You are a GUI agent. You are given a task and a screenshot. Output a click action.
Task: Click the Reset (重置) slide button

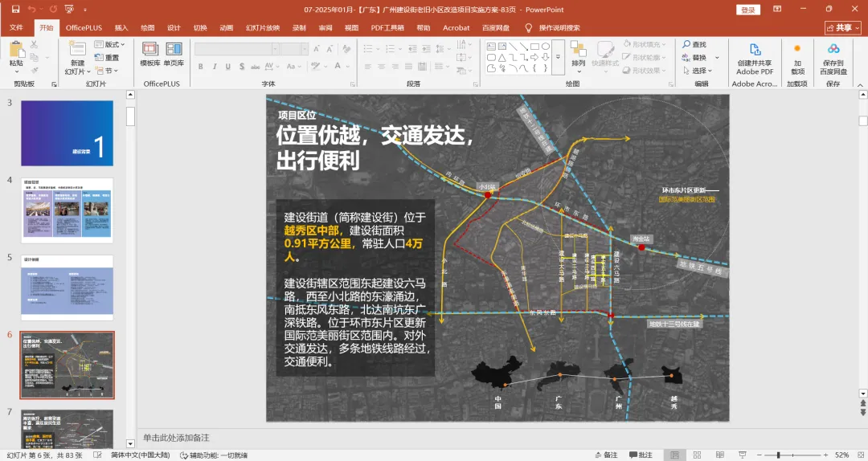point(107,58)
